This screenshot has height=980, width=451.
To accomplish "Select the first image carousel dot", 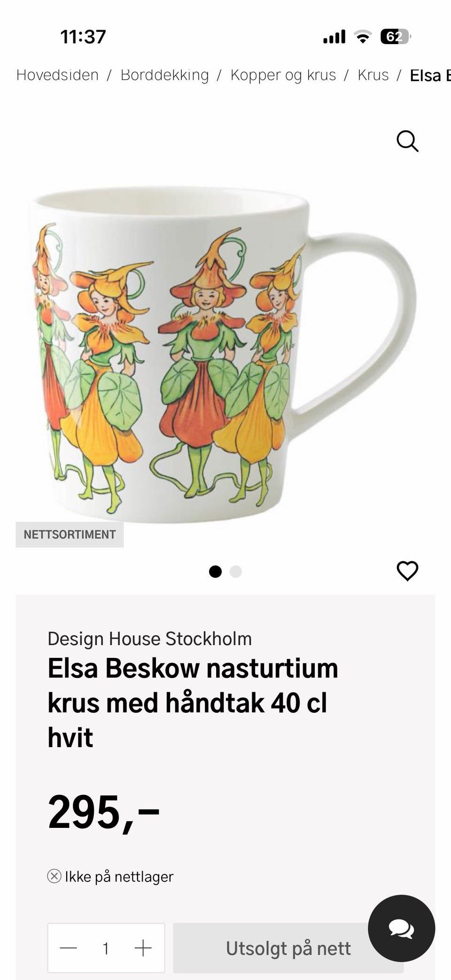I will [215, 571].
